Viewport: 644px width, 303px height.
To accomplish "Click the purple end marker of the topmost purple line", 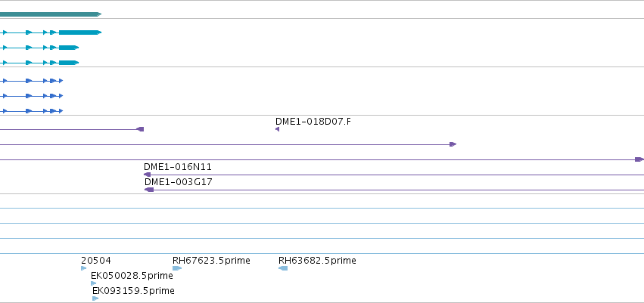I will [x=140, y=129].
